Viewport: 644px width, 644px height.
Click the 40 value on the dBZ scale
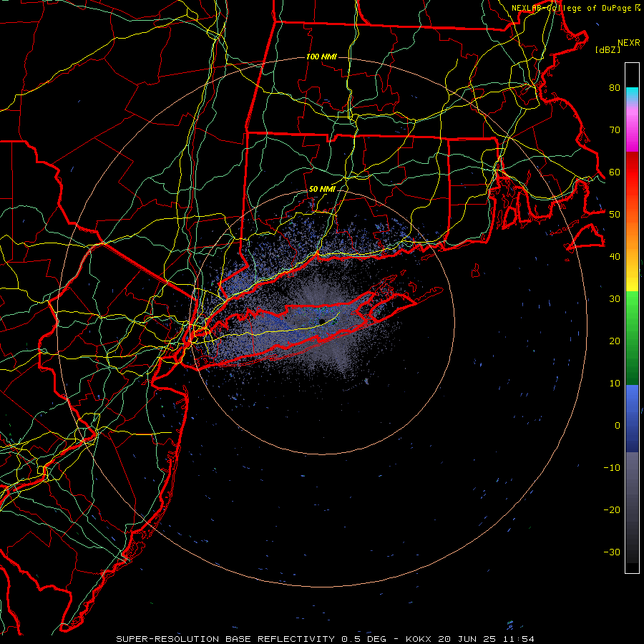pyautogui.click(x=615, y=257)
